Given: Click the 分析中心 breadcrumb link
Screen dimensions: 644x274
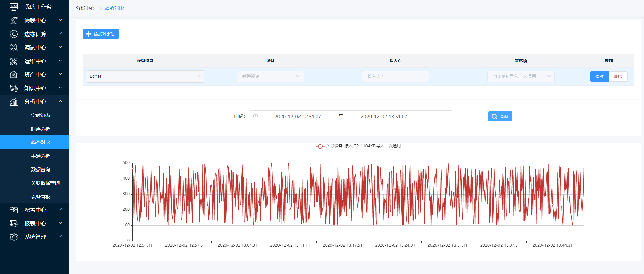Looking at the screenshot, I should pyautogui.click(x=85, y=8).
